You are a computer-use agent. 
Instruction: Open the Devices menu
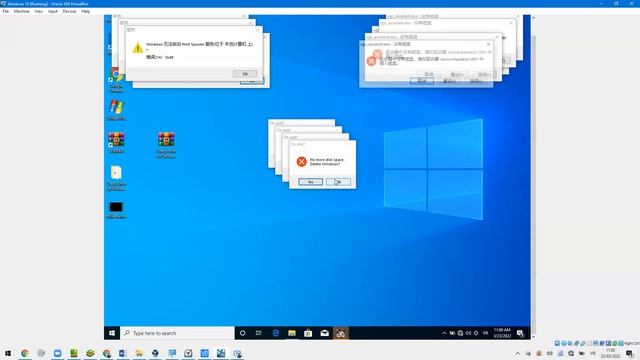69,11
